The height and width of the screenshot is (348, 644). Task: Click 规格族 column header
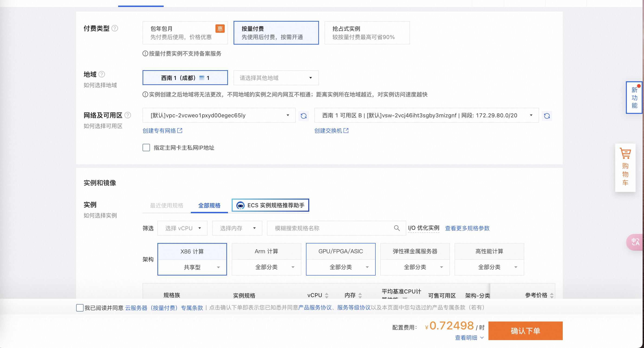click(x=172, y=295)
